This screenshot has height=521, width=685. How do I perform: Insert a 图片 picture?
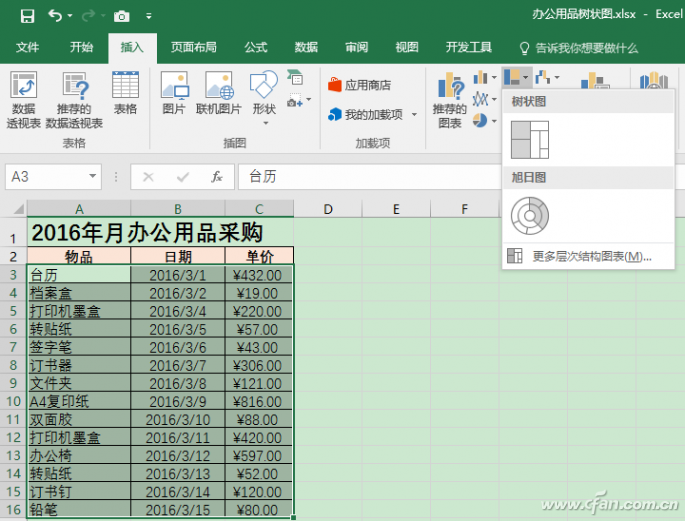(174, 93)
